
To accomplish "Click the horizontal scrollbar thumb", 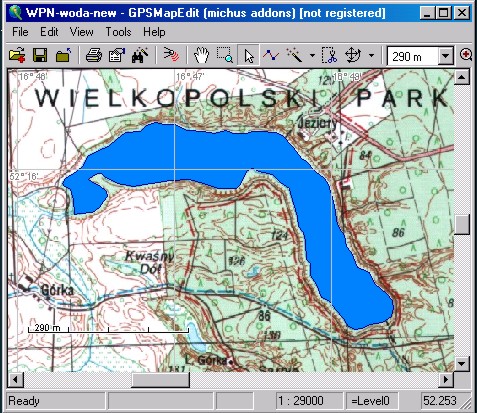I will pos(160,379).
